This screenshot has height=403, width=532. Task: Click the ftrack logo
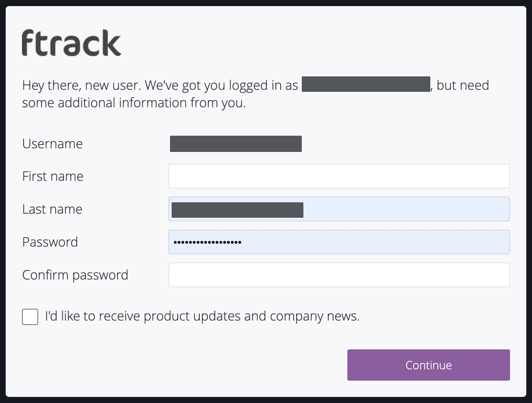[x=71, y=43]
